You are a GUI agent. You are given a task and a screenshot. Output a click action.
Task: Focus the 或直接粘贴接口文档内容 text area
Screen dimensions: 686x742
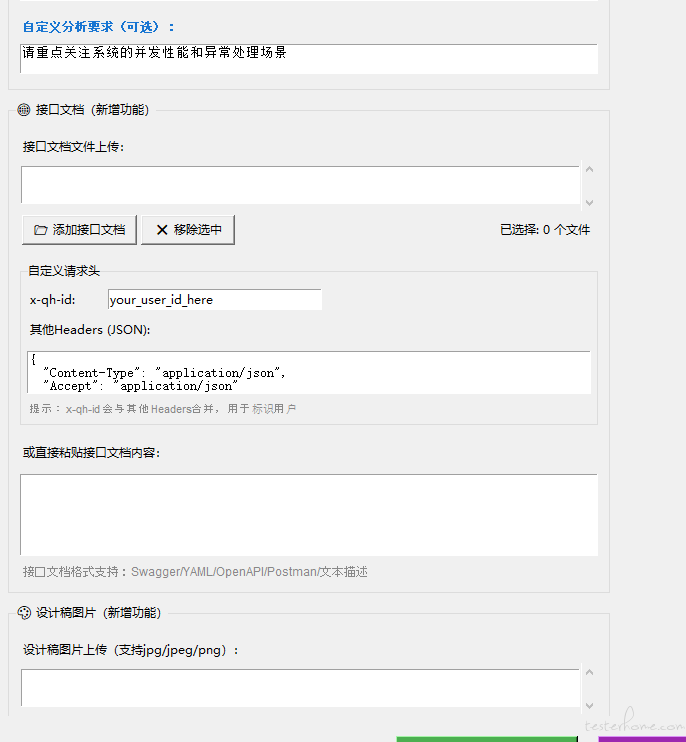pyautogui.click(x=308, y=514)
